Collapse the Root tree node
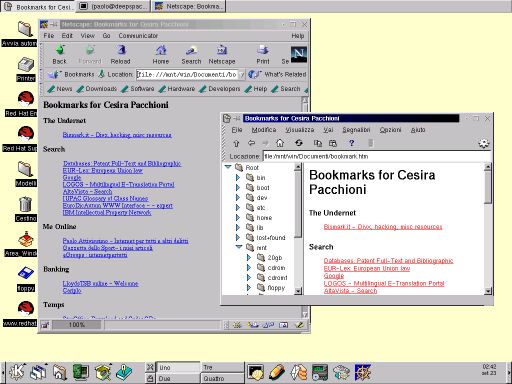This screenshot has height=384, width=512. click(228, 167)
